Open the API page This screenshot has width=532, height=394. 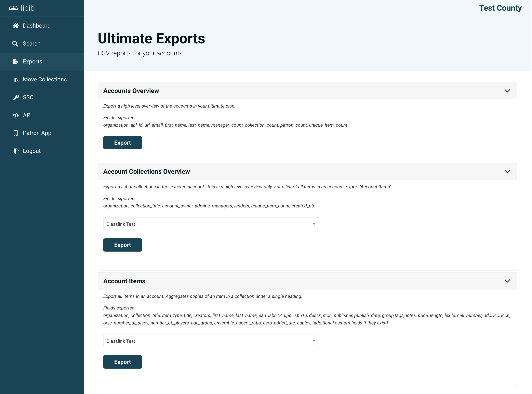point(42,115)
